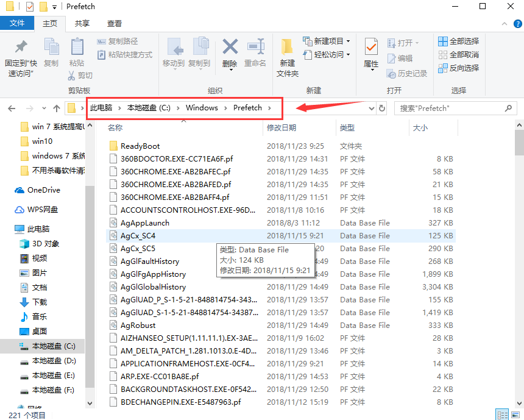The image size is (524, 420).
Task: Click the 新建文件夹 (New folder) icon
Action: pos(287,48)
